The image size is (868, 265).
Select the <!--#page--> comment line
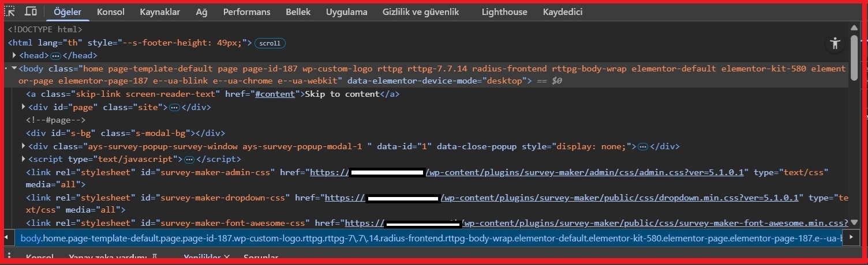[56, 120]
